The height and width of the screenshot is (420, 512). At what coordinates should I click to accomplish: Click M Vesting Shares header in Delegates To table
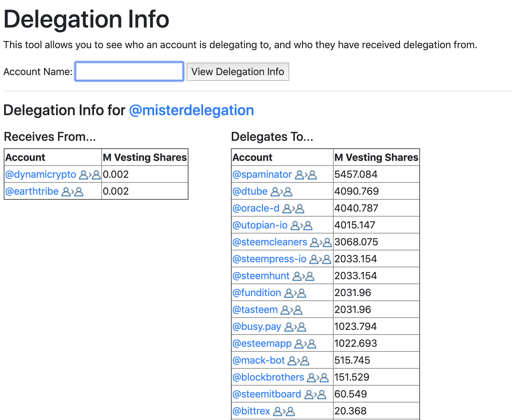(376, 157)
